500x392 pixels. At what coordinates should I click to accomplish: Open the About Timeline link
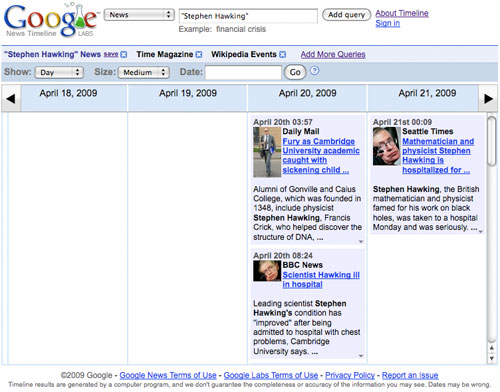(x=402, y=13)
